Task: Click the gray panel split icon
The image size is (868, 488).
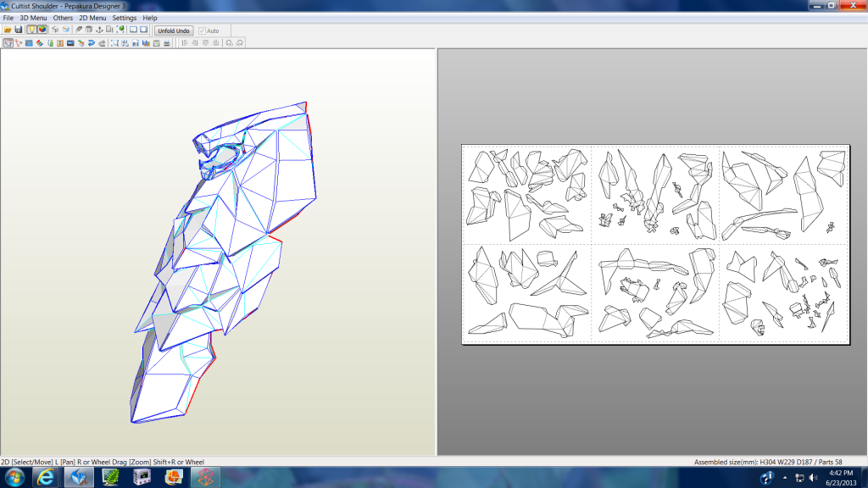Action: point(109,30)
